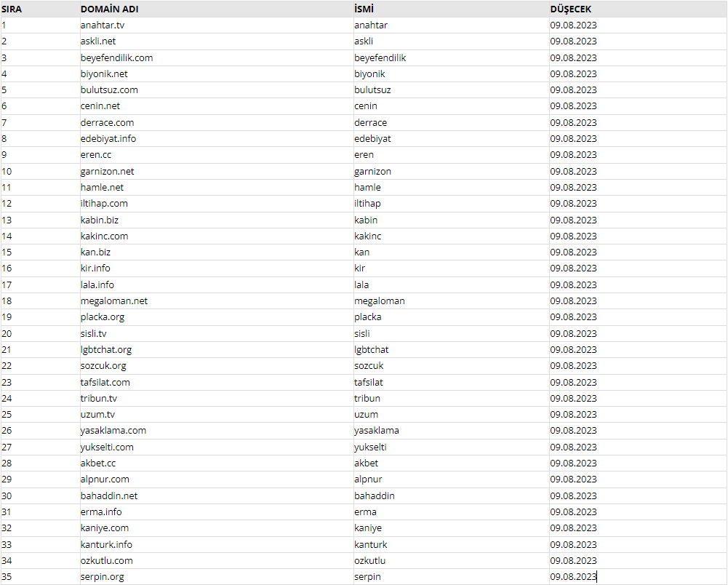
Task: Select row number 18 cell
Action: pyautogui.click(x=7, y=301)
